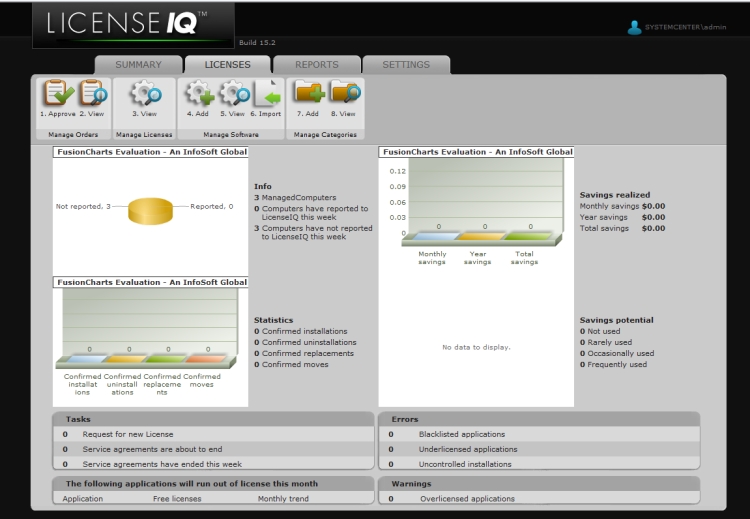Click the 'Rarely used' savings potential line
The height and width of the screenshot is (519, 750).
pyautogui.click(x=606, y=342)
